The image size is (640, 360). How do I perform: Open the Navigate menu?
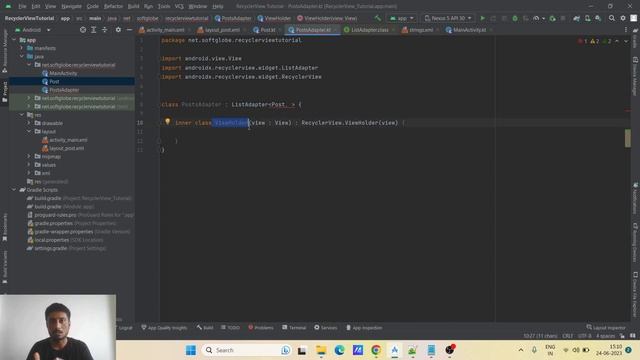(71, 7)
